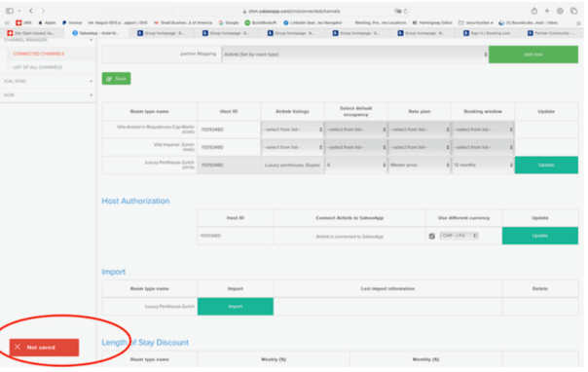Click the address bar showing sabeeapp.com
The width and height of the screenshot is (588, 372).
coord(292,12)
